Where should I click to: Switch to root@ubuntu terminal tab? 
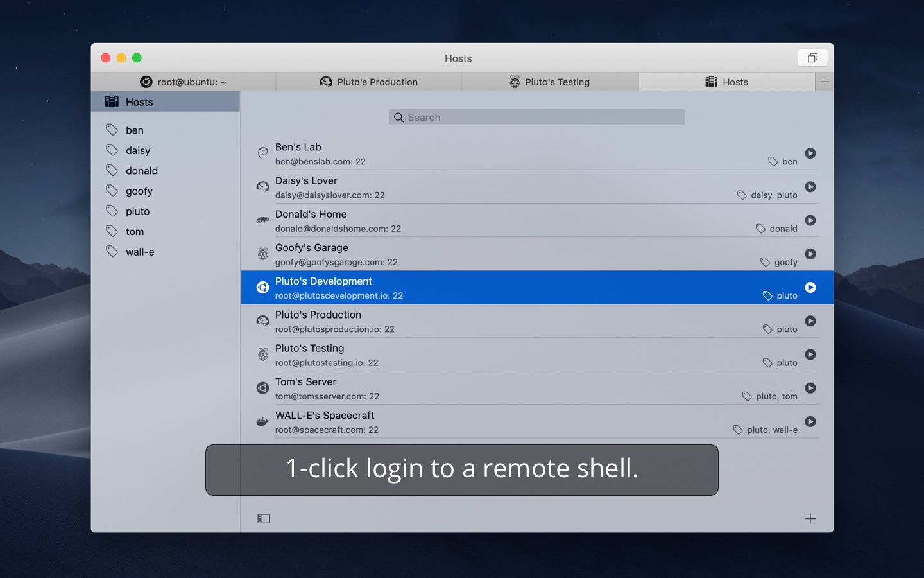[x=184, y=82]
